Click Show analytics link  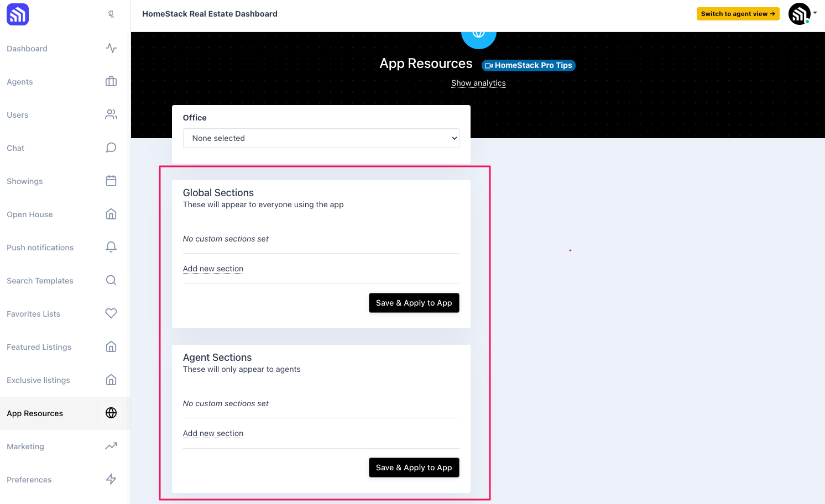[478, 83]
